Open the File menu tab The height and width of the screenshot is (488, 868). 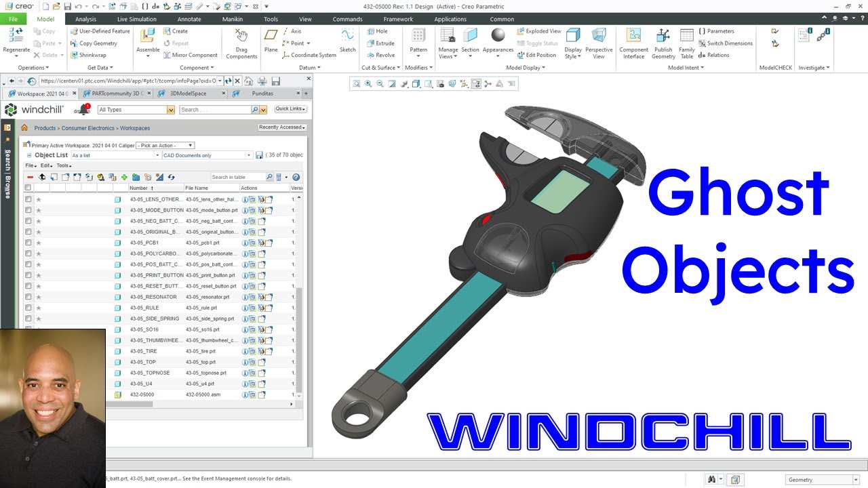click(x=14, y=19)
